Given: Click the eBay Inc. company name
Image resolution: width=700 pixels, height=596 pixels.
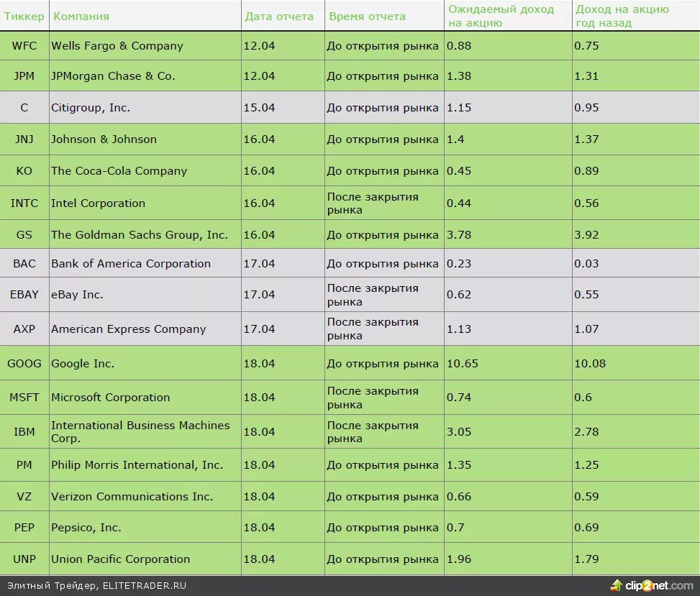Looking at the screenshot, I should [x=77, y=295].
